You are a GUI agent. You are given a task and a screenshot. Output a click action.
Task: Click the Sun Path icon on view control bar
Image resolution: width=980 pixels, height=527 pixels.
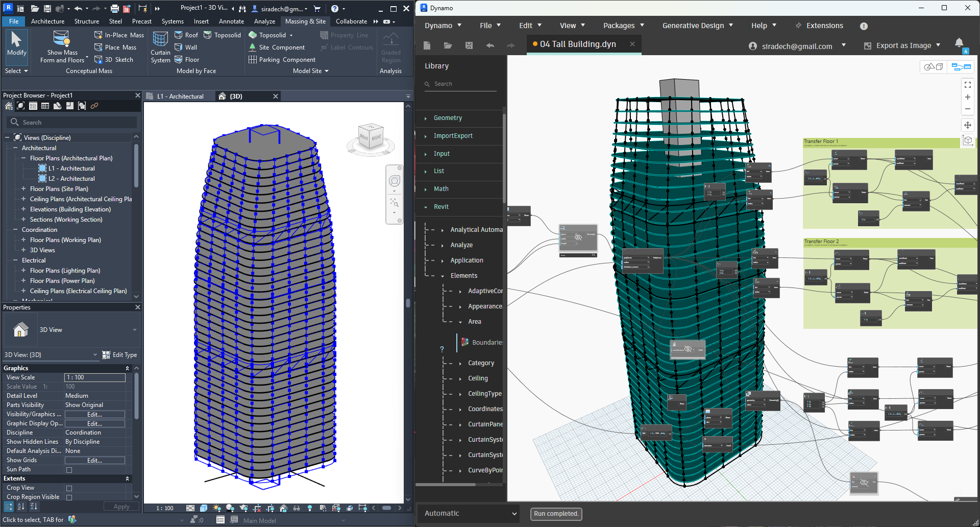coord(217,508)
